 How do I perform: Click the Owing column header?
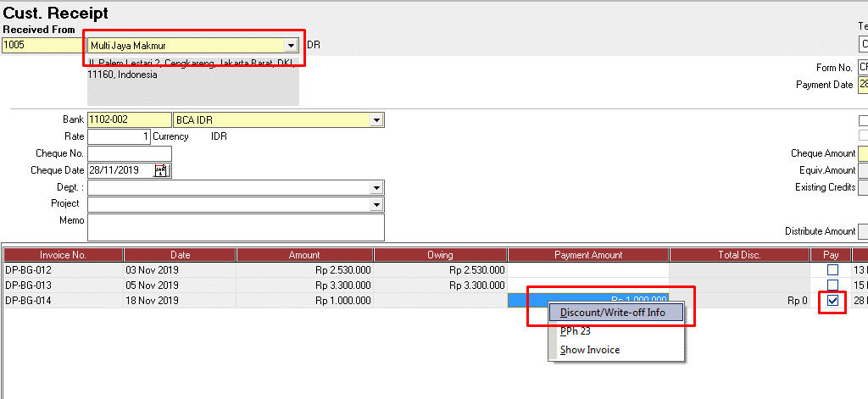pos(440,255)
